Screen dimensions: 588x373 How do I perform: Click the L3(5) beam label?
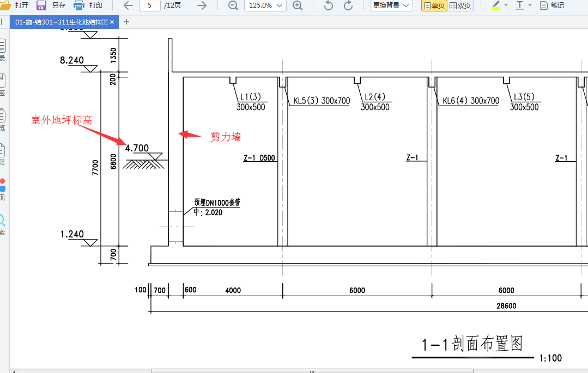pyautogui.click(x=524, y=97)
